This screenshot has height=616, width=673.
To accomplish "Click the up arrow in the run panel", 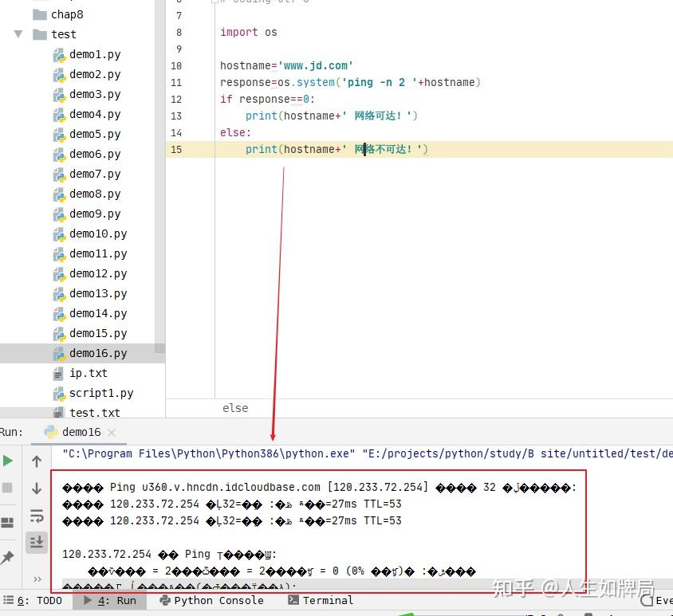I will click(37, 461).
